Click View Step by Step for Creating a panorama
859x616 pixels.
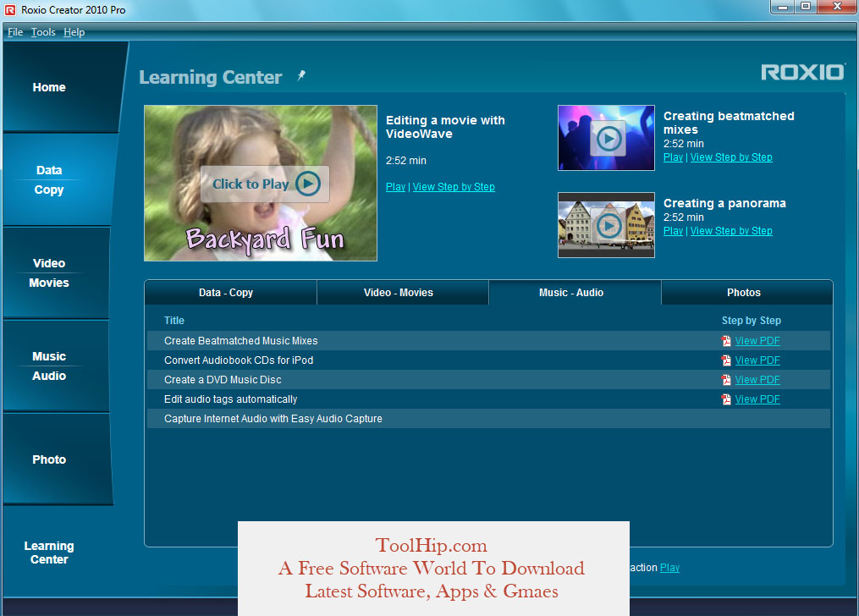coord(731,230)
